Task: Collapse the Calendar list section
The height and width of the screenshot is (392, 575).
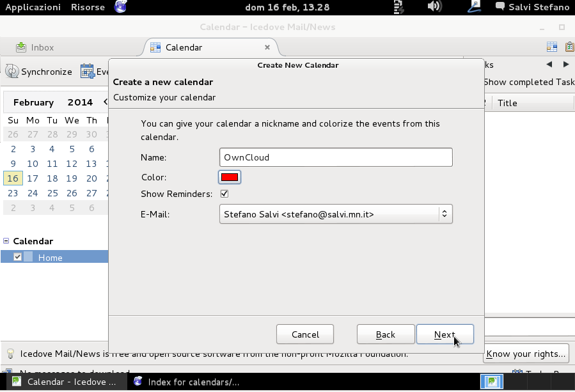Action: tap(6, 241)
